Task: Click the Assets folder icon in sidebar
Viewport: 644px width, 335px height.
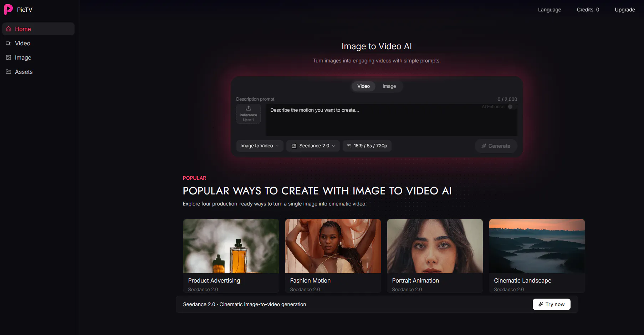Action: pyautogui.click(x=9, y=72)
